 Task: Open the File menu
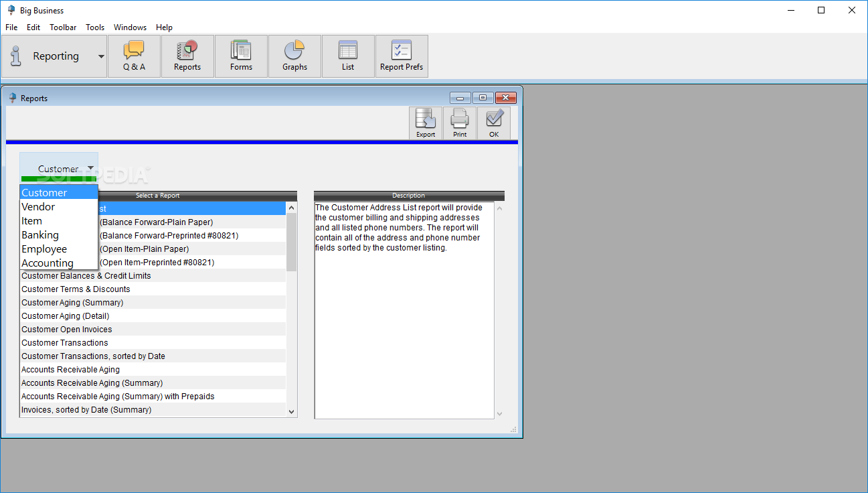[11, 27]
